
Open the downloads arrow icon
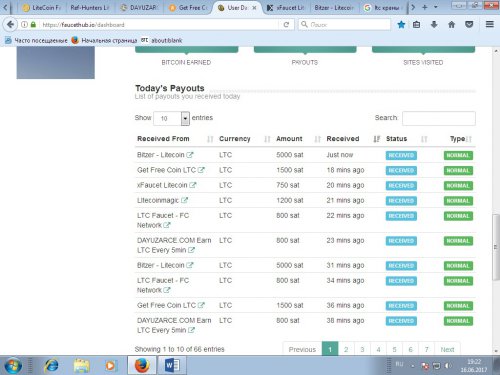point(434,24)
